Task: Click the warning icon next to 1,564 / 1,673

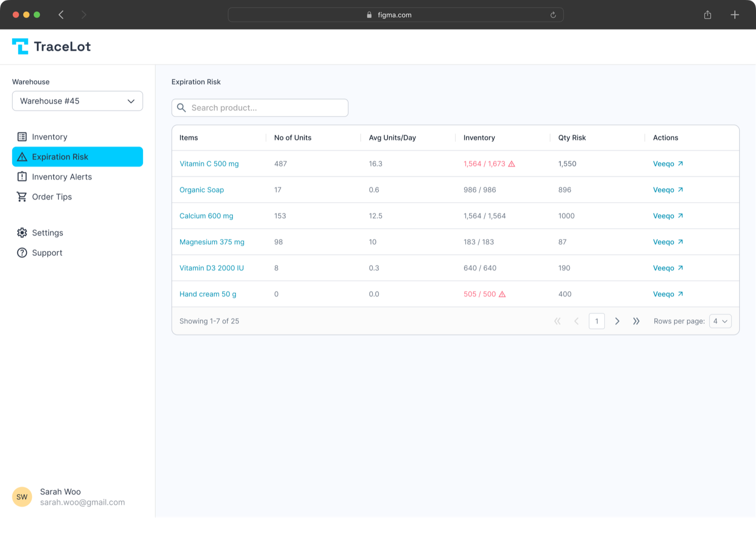Action: [512, 163]
